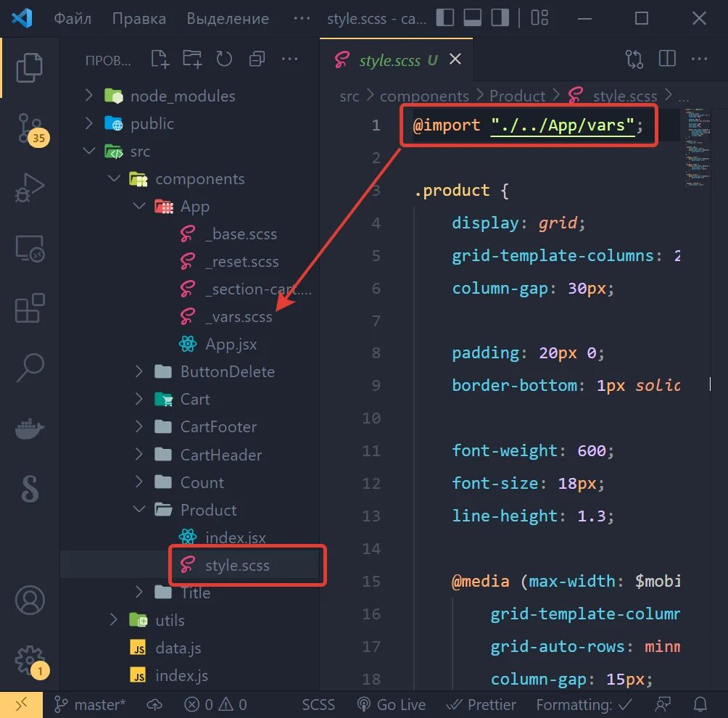Open the Выделение menu

point(228,19)
